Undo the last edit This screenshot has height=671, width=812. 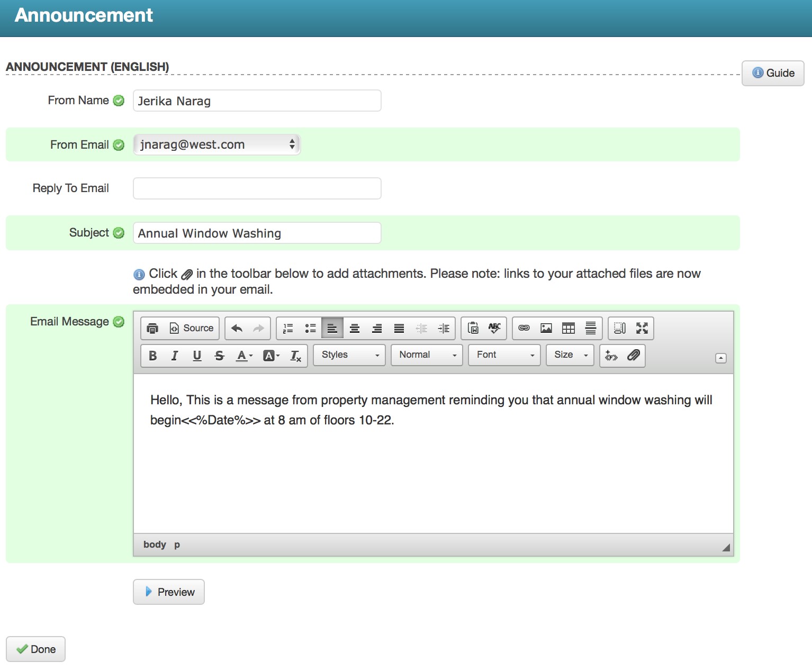237,329
